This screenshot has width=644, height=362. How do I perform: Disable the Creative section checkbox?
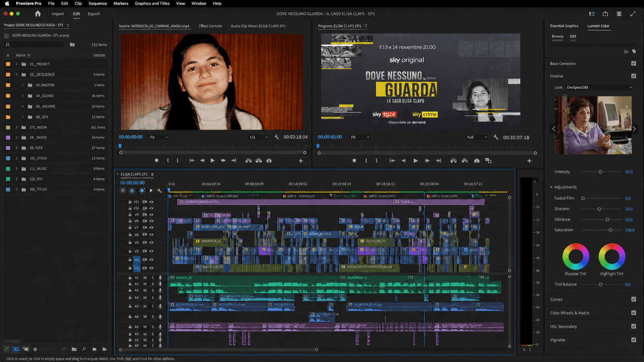point(634,76)
